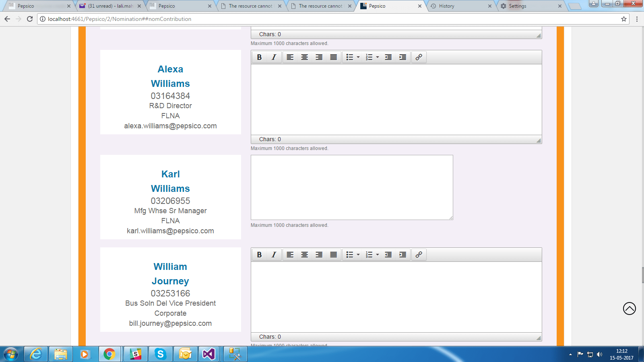Viewport: 644px width, 362px height.
Task: Open Windows Explorer from the taskbar
Action: (x=61, y=354)
